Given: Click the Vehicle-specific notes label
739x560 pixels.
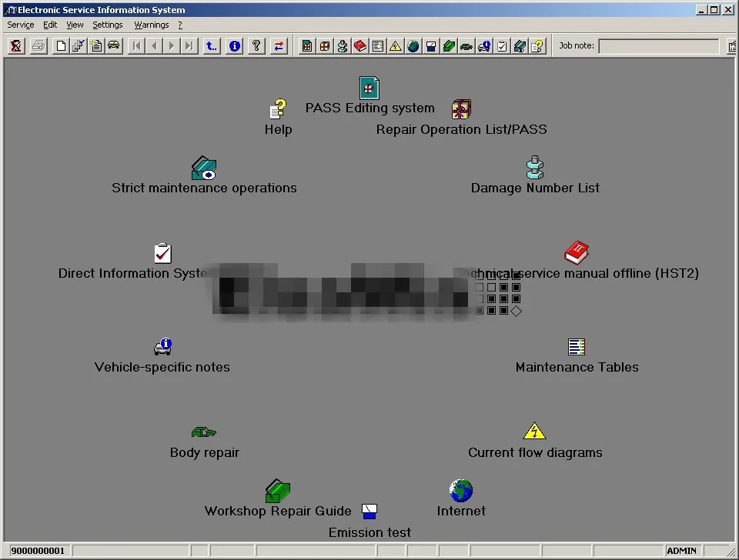Looking at the screenshot, I should point(162,368).
